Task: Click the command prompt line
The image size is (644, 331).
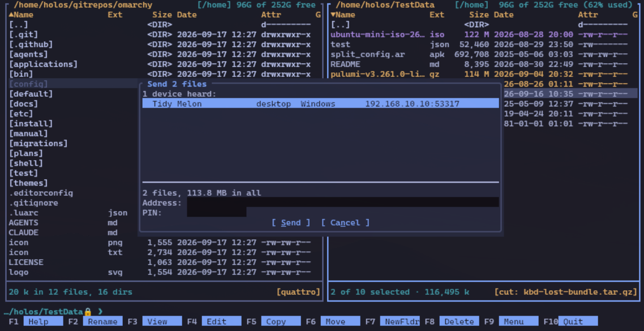Action: point(322,312)
